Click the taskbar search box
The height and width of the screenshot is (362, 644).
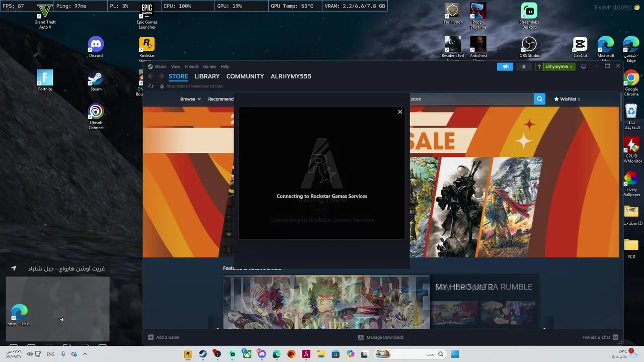410,354
